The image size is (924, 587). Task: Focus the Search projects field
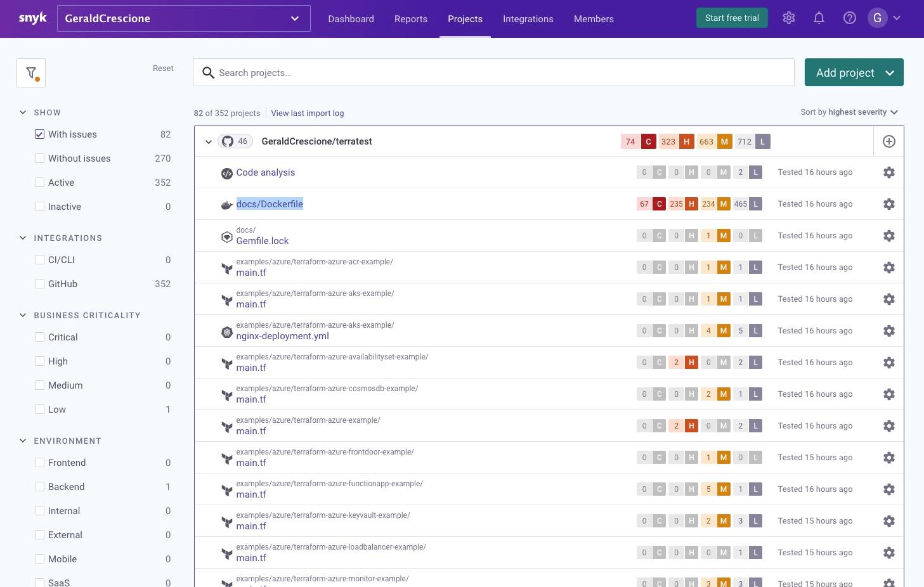click(493, 72)
